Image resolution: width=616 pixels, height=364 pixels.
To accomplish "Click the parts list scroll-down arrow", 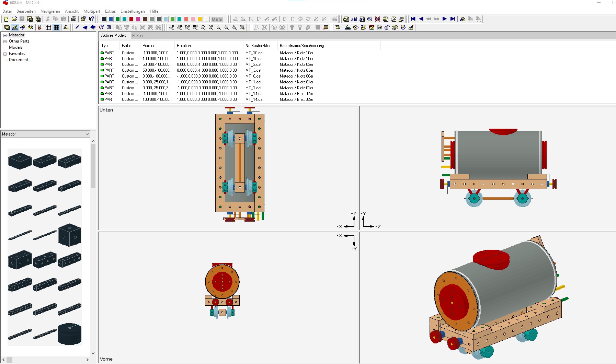I will (x=93, y=353).
